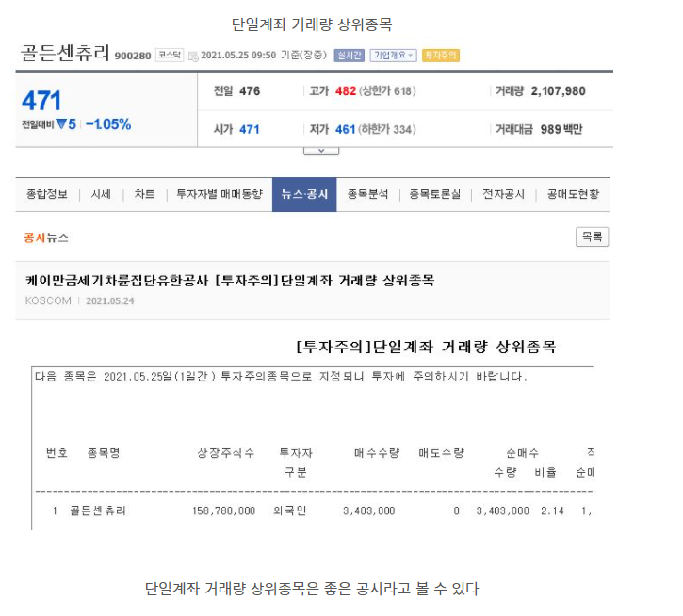The width and height of the screenshot is (683, 616).
Task: Select the 뉴스·공시 tab
Action: point(304,194)
